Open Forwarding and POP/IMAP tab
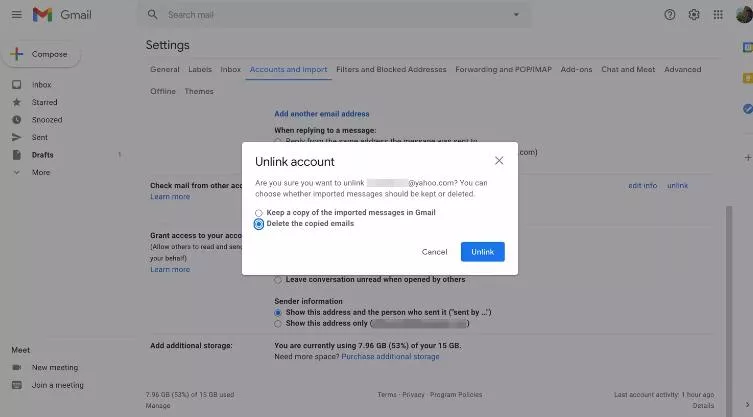Screen dimensions: 753x417 pyautogui.click(x=503, y=70)
